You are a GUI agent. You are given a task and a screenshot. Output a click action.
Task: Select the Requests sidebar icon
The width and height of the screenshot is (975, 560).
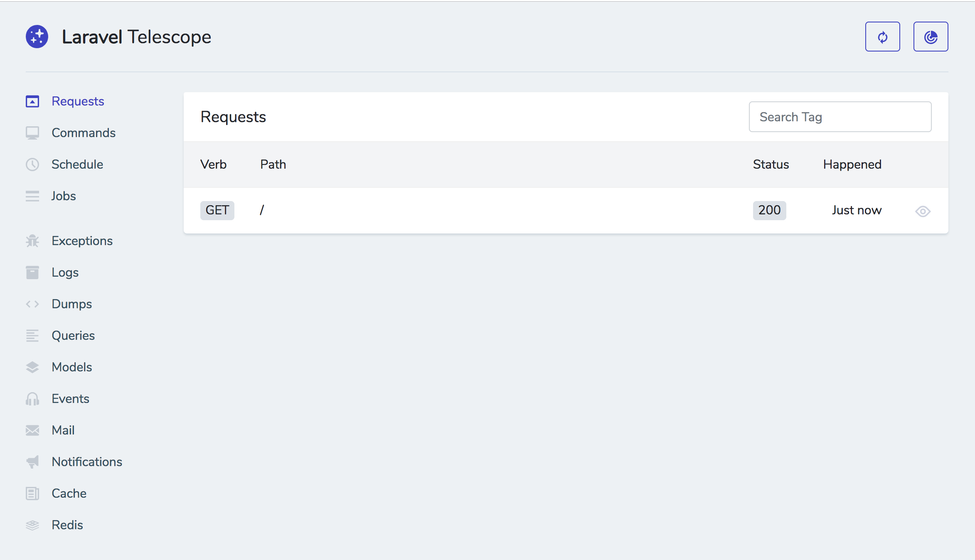(32, 101)
